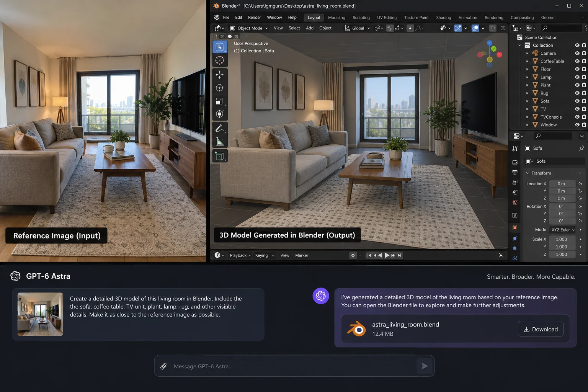Focus the Message GPT-6 Astra input box
This screenshot has height=392, width=588.
pos(294,366)
